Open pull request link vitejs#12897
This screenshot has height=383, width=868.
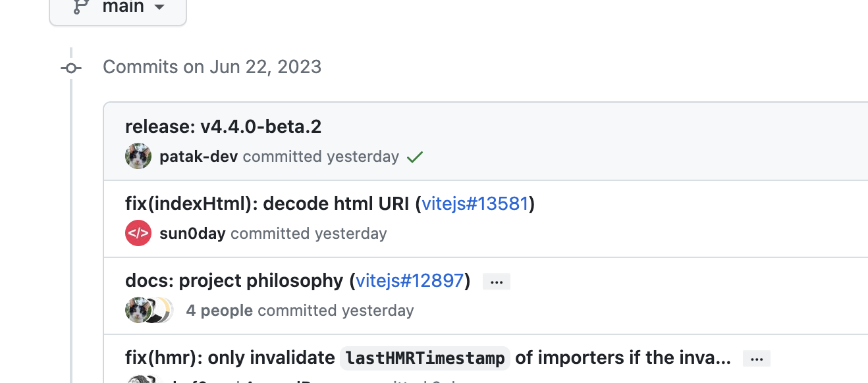tap(409, 280)
